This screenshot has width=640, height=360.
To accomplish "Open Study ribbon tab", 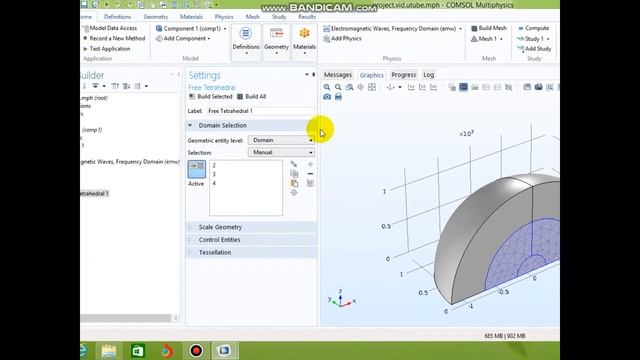I will (x=279, y=17).
